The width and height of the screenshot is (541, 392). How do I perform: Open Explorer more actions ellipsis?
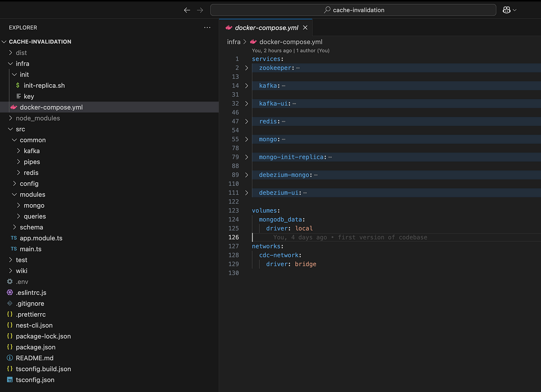pos(208,27)
